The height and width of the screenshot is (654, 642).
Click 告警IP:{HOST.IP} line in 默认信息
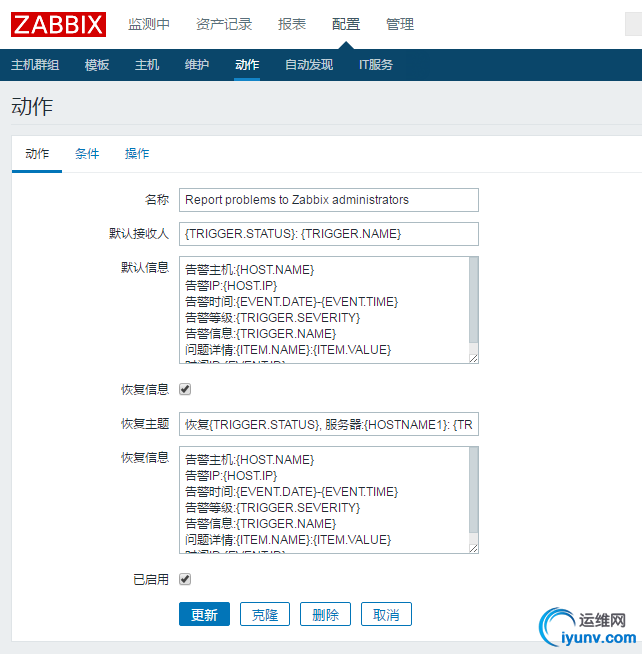tap(231, 286)
